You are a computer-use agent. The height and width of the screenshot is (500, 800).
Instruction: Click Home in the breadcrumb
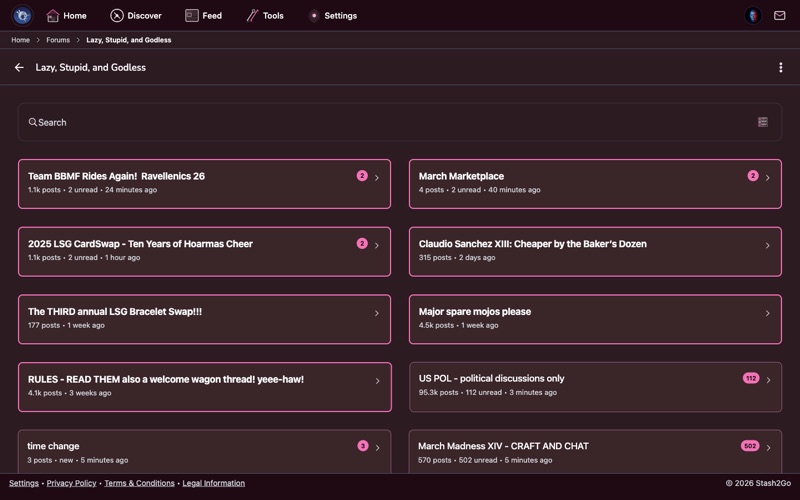click(20, 40)
